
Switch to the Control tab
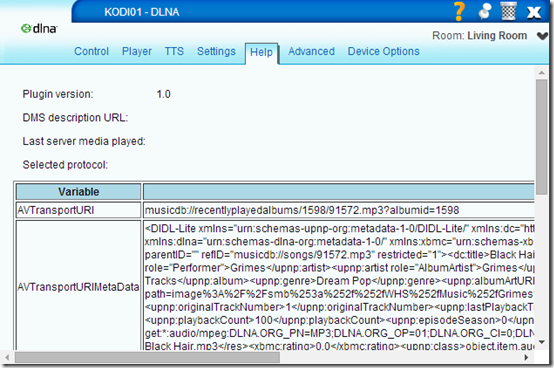[92, 51]
